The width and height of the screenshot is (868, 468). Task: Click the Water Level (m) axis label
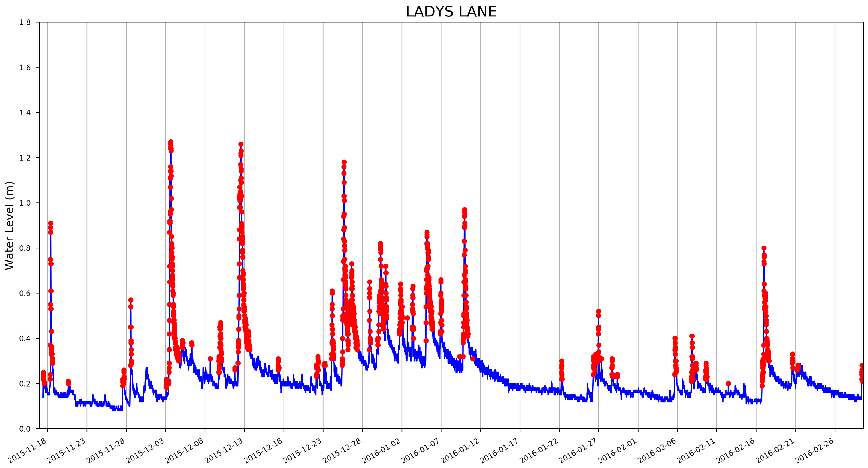point(9,225)
